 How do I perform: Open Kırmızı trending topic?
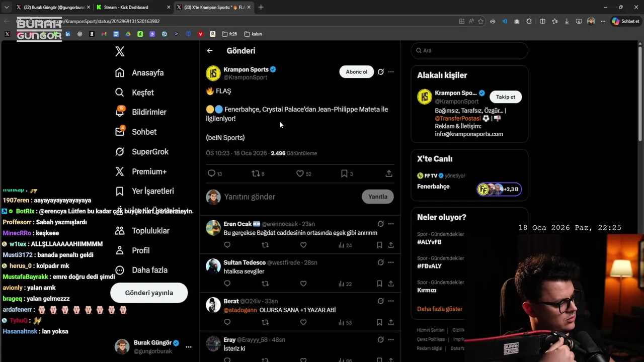coord(427,290)
